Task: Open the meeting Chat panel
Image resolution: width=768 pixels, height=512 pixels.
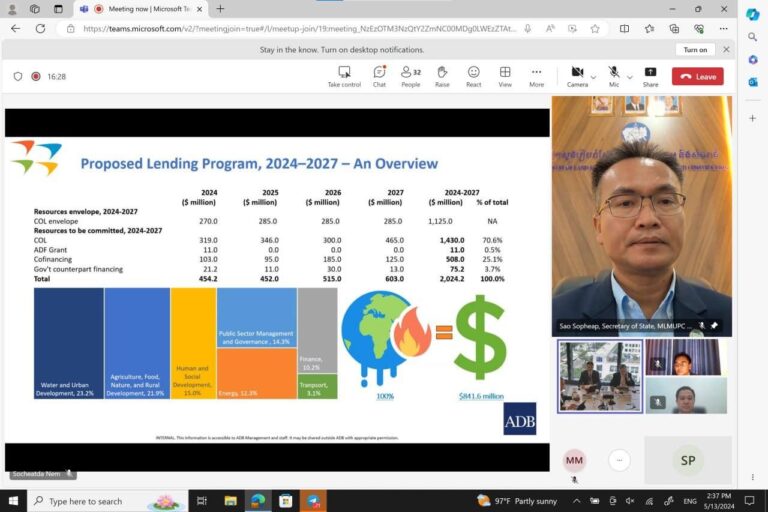Action: coord(379,77)
